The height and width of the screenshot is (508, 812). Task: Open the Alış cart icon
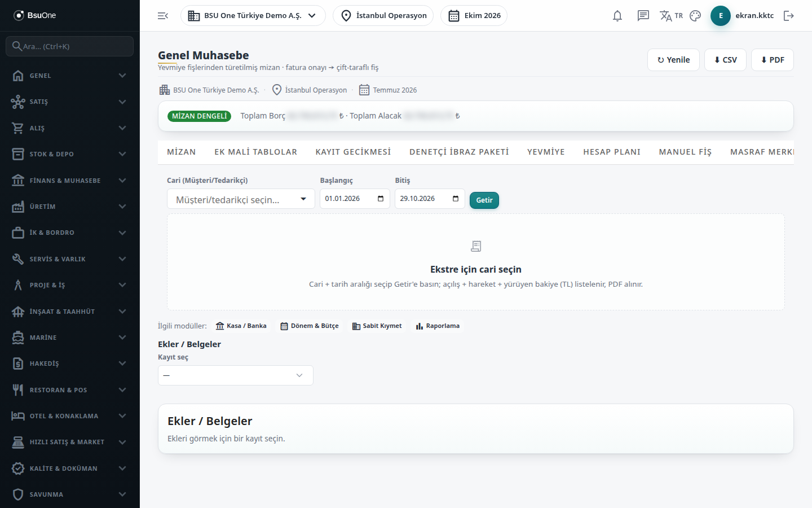[x=18, y=128]
